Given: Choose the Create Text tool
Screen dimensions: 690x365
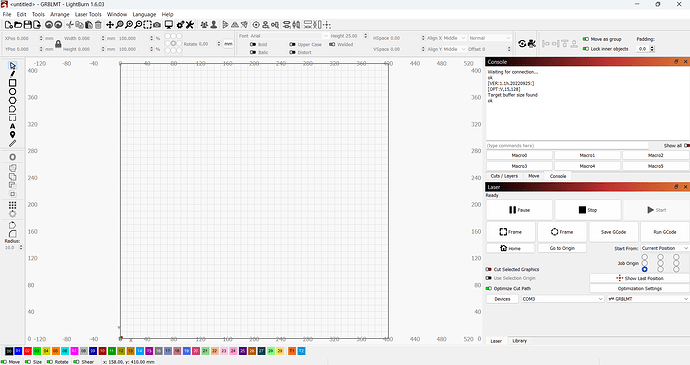Looking at the screenshot, I should 12,126.
